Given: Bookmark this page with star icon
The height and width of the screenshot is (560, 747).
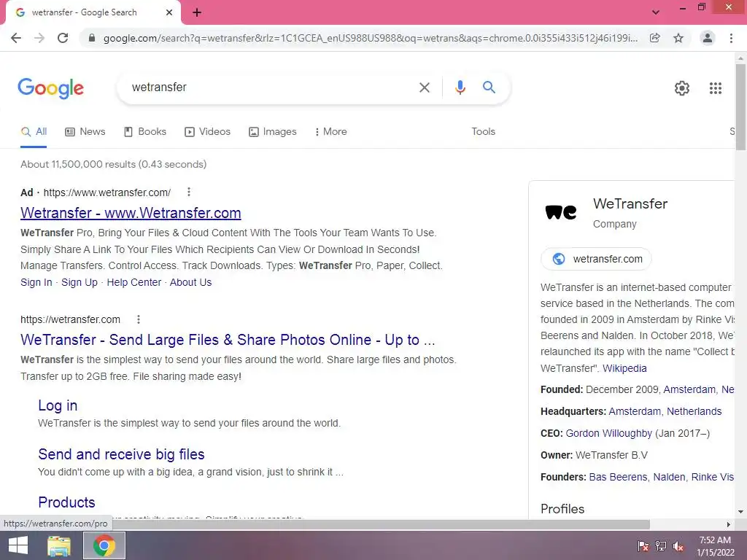Looking at the screenshot, I should [678, 38].
